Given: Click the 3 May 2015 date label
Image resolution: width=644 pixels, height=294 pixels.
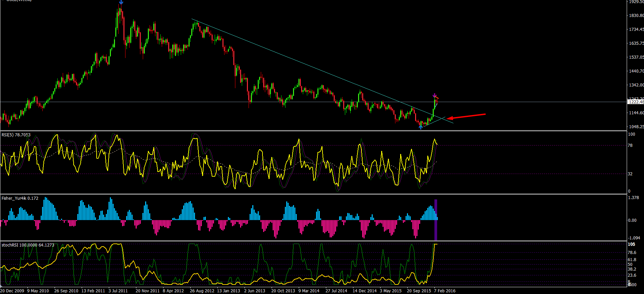Looking at the screenshot, I should tap(391, 291).
